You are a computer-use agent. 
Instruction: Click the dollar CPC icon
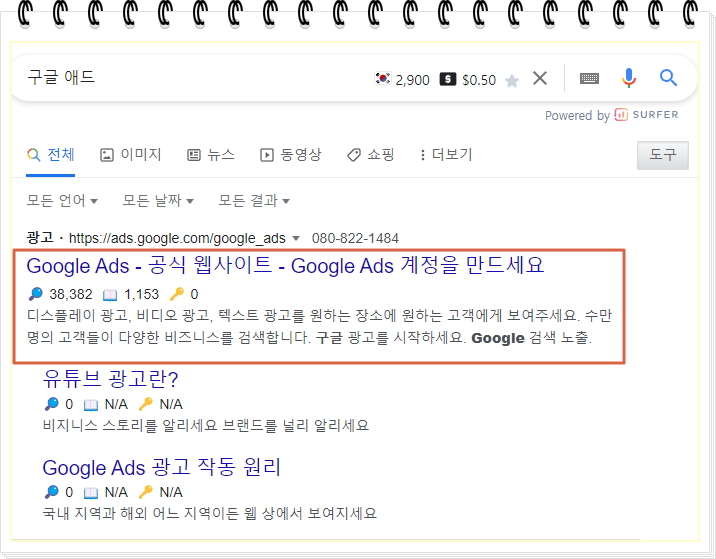[x=448, y=79]
